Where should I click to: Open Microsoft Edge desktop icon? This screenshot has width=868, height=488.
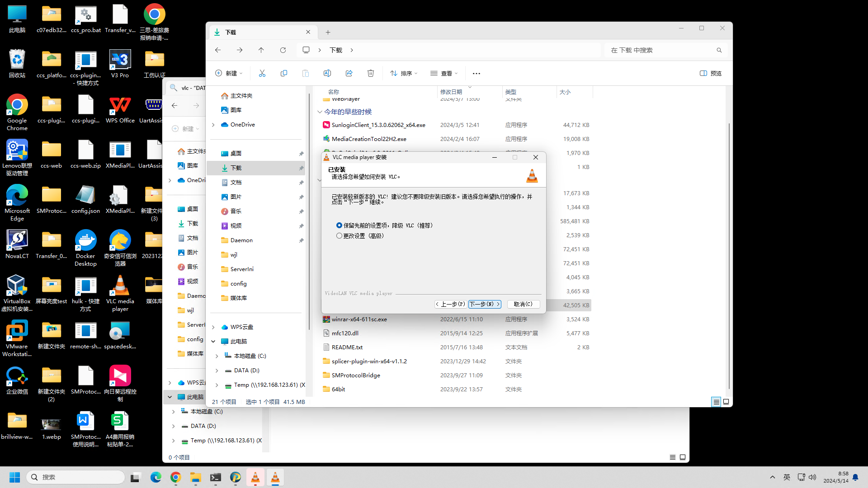click(17, 203)
